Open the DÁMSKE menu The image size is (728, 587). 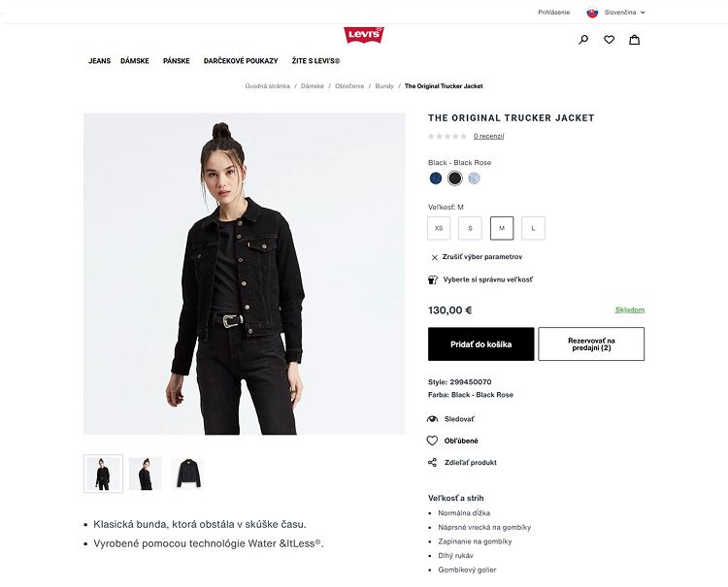135,61
